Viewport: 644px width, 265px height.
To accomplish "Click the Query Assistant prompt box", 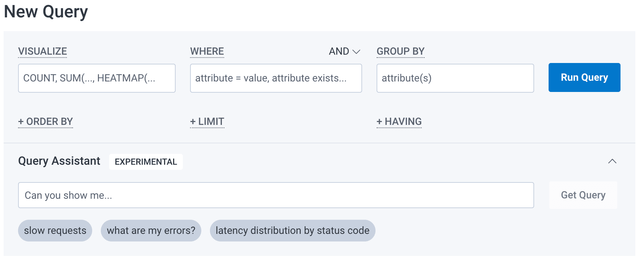I will click(276, 195).
